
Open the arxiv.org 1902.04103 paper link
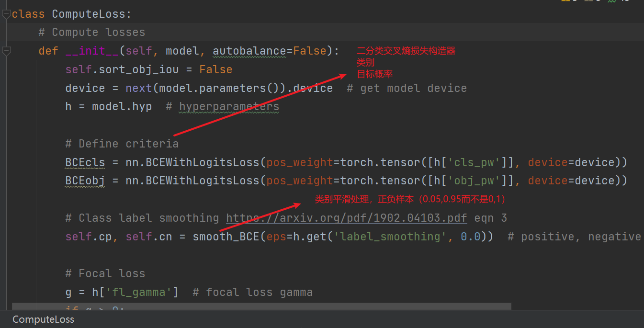point(346,218)
